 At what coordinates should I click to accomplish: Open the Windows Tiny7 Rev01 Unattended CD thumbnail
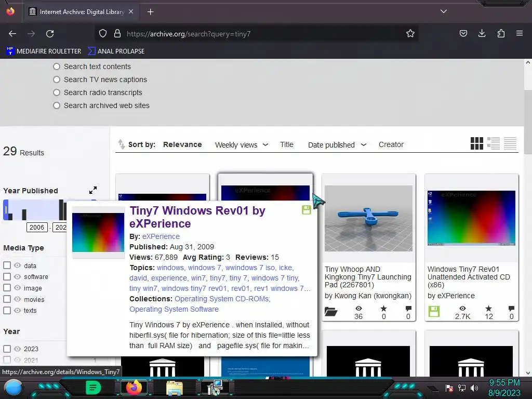coord(471,218)
